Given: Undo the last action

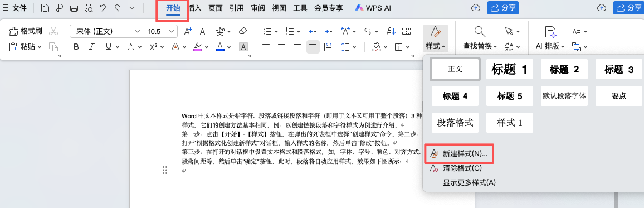Looking at the screenshot, I should [103, 7].
